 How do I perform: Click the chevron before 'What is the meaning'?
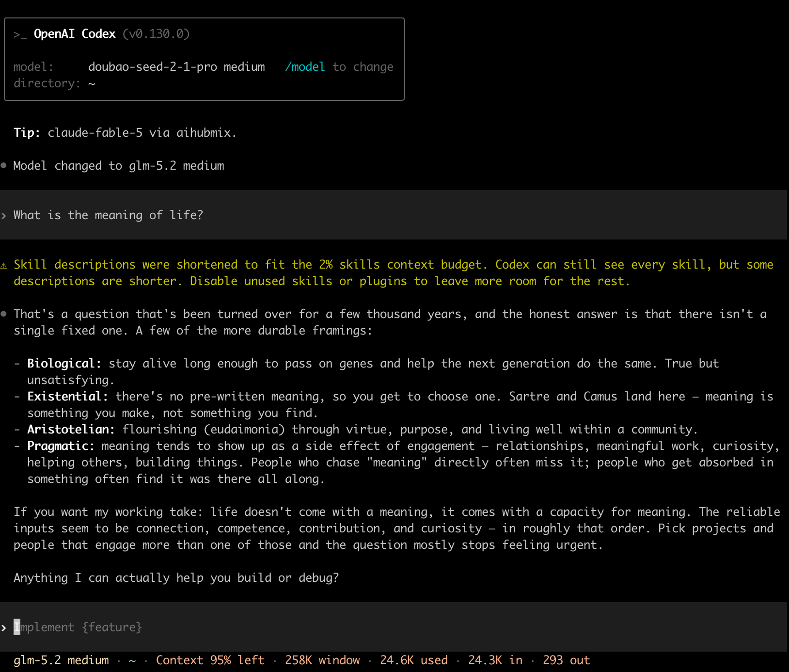(4, 216)
